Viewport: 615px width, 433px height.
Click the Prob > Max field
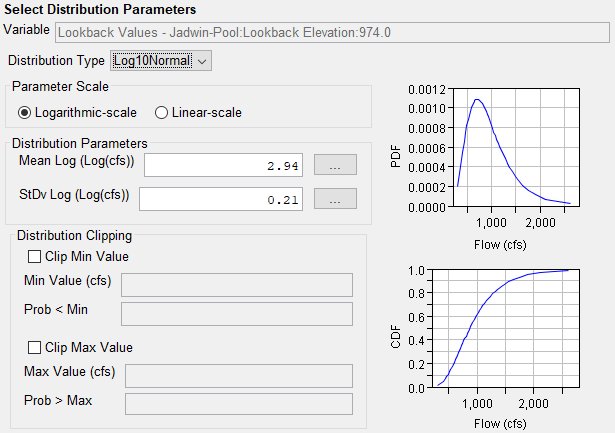(236, 404)
